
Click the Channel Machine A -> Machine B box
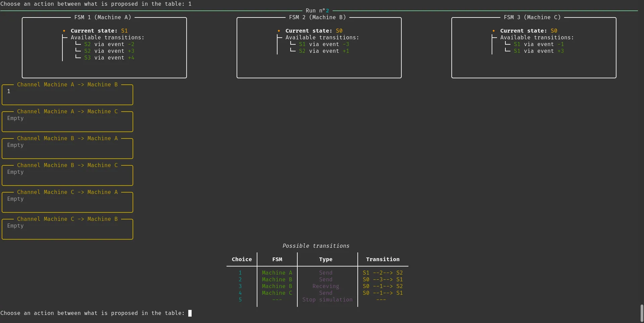coord(67,95)
